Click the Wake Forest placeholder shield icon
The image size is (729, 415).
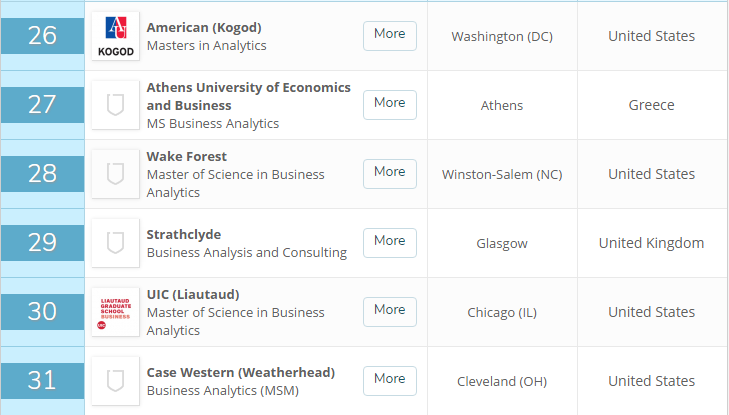tap(115, 174)
